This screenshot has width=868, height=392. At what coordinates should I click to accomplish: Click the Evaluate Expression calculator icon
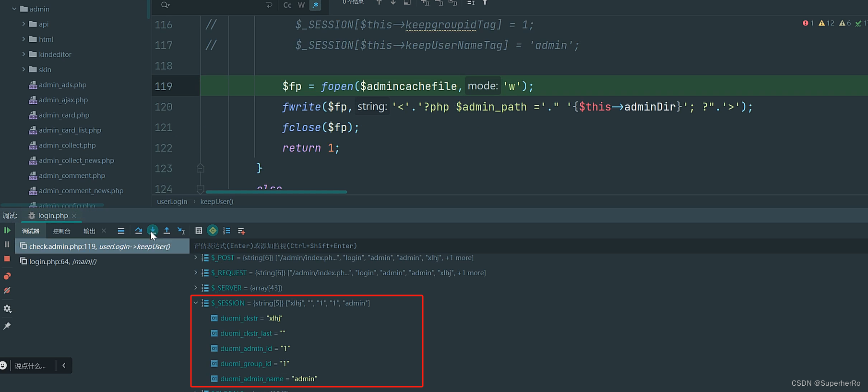coord(199,231)
